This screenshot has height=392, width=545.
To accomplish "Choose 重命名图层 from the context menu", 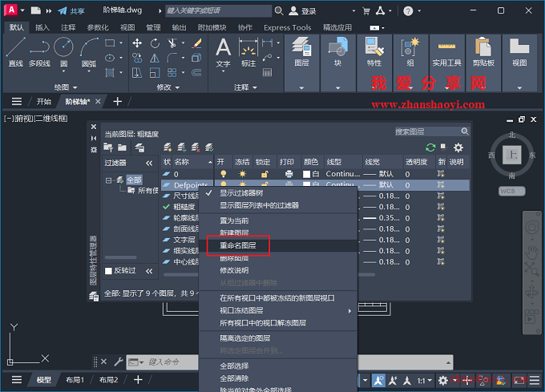I will click(x=238, y=245).
